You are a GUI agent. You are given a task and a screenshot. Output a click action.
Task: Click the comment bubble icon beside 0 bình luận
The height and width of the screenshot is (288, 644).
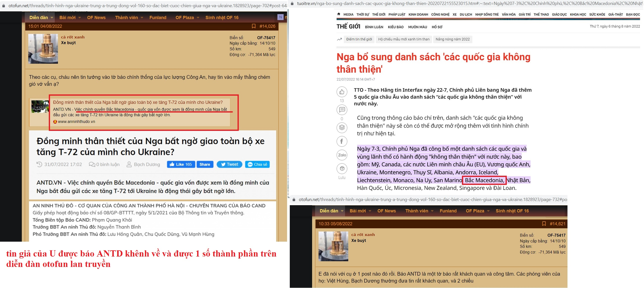point(92,164)
